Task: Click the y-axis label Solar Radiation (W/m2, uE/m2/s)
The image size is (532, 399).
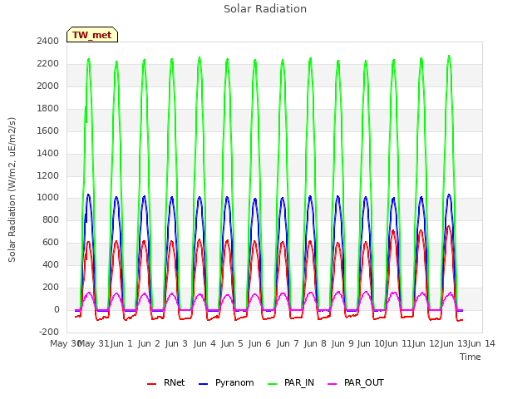Action: pos(12,190)
